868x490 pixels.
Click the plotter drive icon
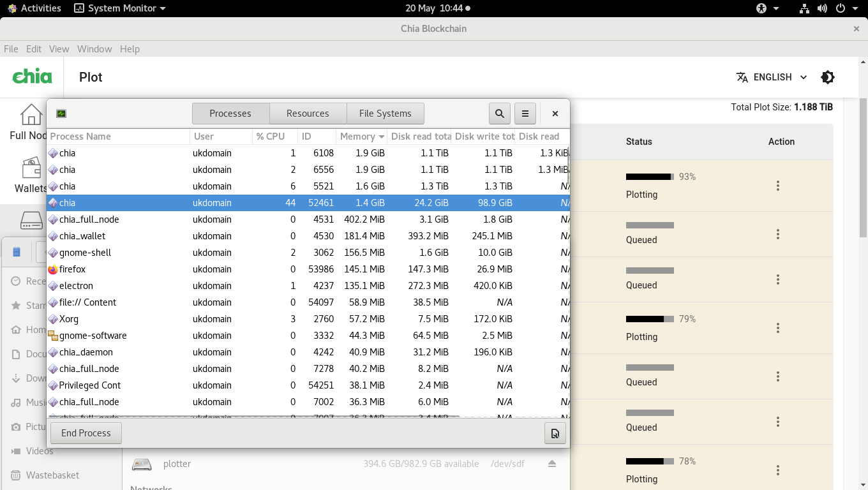tap(142, 464)
